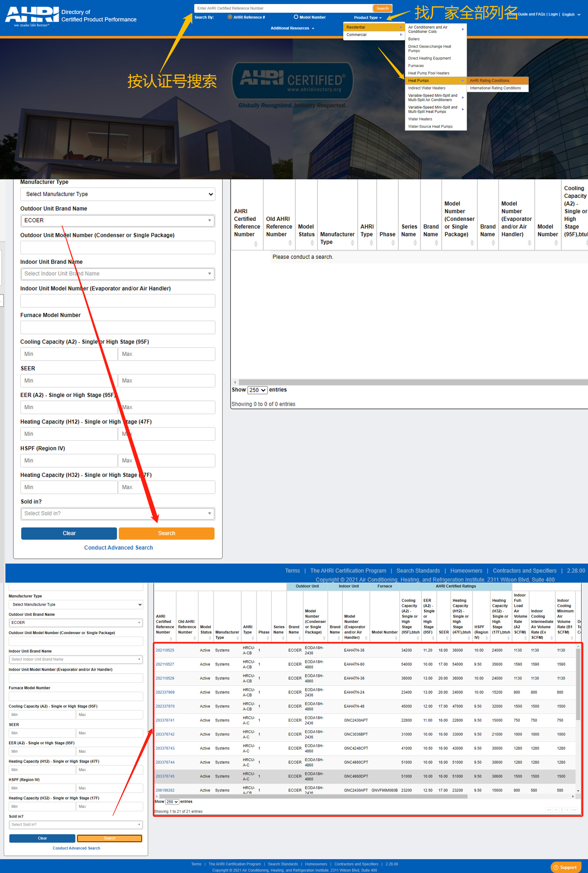Image resolution: width=588 pixels, height=873 pixels.
Task: Click EAHATN-60 cell in results table
Action: pyautogui.click(x=354, y=664)
